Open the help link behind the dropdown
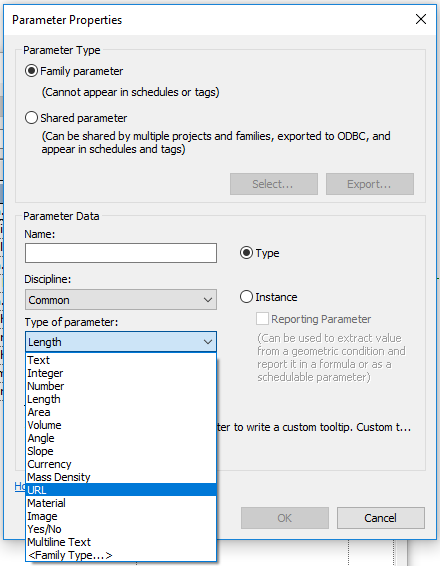This screenshot has height=566, width=440. [x=20, y=486]
